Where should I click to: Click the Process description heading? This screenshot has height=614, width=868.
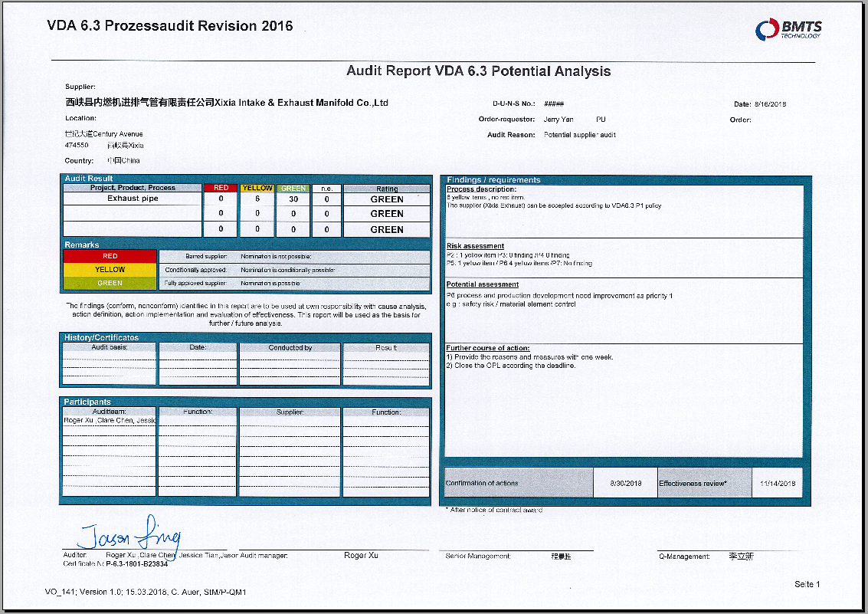(x=481, y=189)
